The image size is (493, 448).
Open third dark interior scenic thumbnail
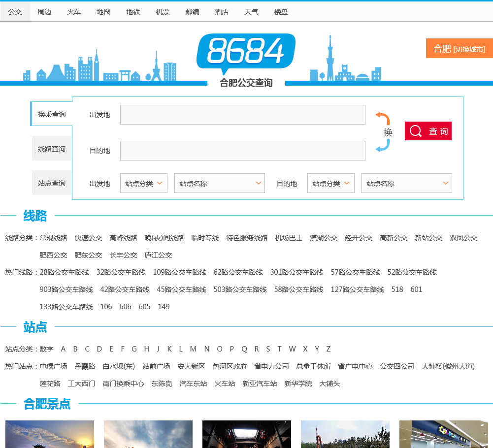[x=247, y=434]
